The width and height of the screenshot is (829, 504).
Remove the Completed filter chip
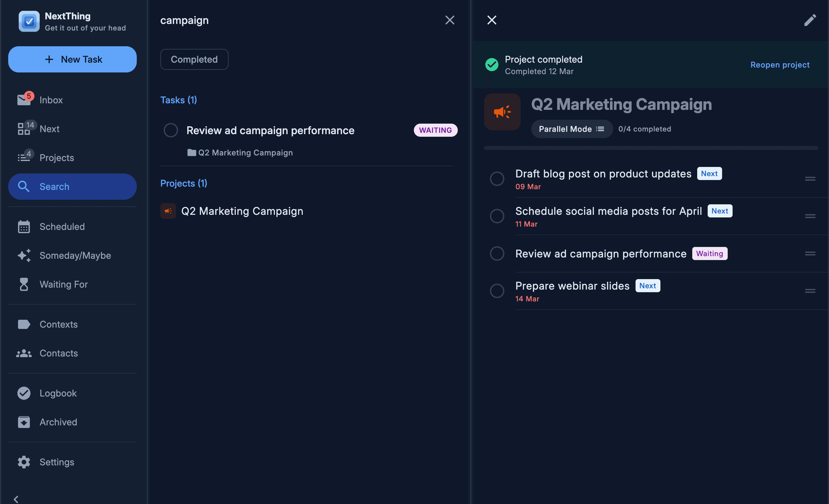click(x=194, y=59)
